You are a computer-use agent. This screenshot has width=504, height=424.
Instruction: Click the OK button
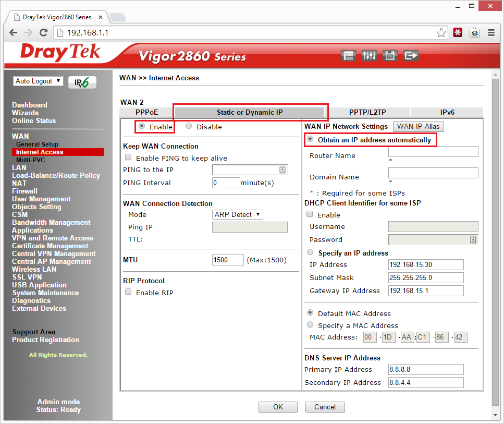(x=278, y=407)
